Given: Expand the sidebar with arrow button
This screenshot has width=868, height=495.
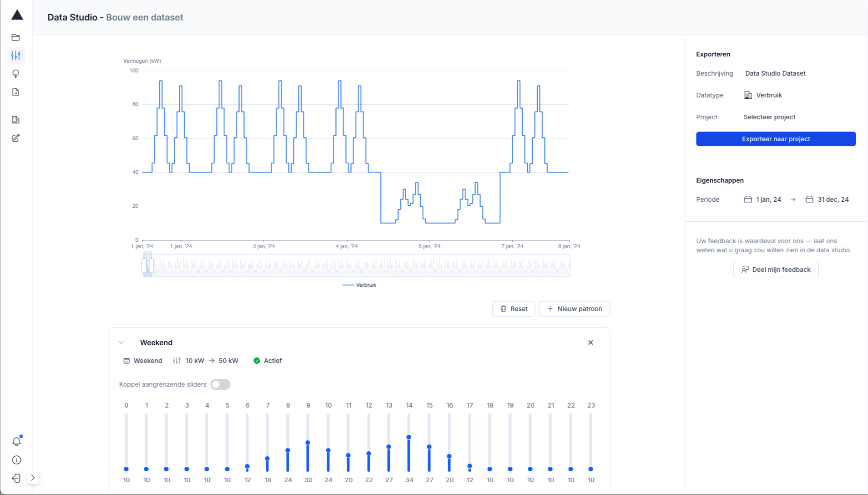Looking at the screenshot, I should click(33, 478).
